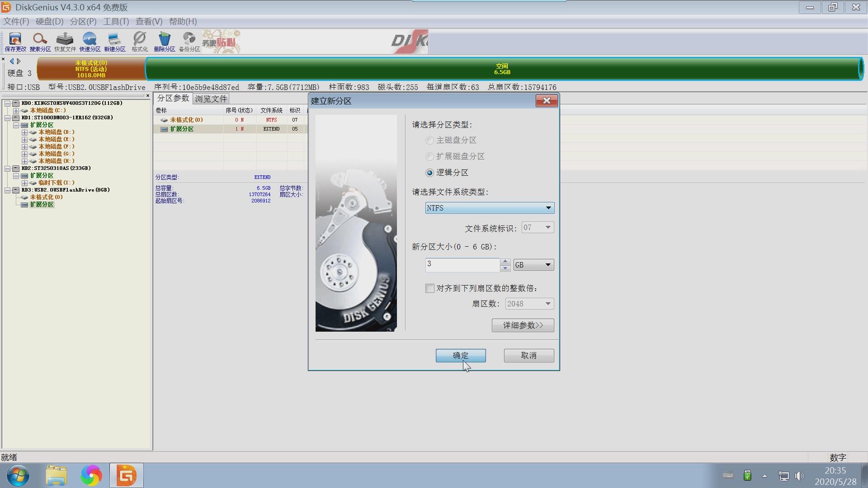Image resolution: width=868 pixels, height=488 pixels.
Task: Open the 恢复文件 file recovery tool
Action: pyautogui.click(x=65, y=42)
